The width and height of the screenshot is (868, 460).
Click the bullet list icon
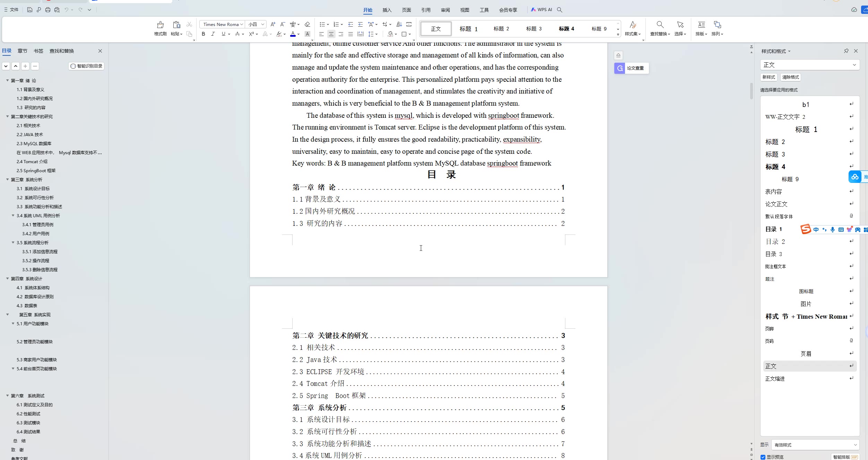pos(322,24)
